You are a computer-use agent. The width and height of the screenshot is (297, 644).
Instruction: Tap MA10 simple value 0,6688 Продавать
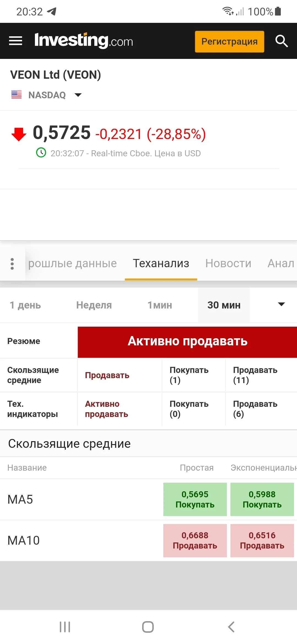(x=195, y=541)
